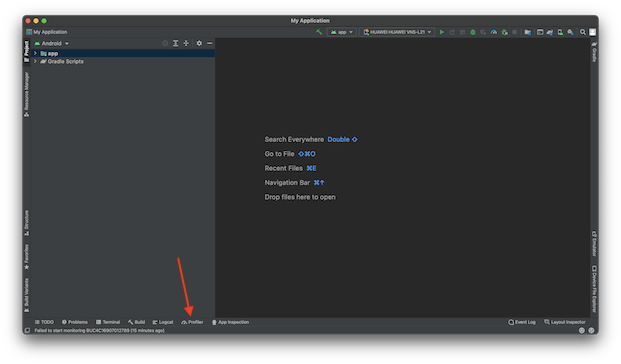The image size is (621, 364).
Task: Click the gear-with-arrow icon left of search
Action: 570,32
